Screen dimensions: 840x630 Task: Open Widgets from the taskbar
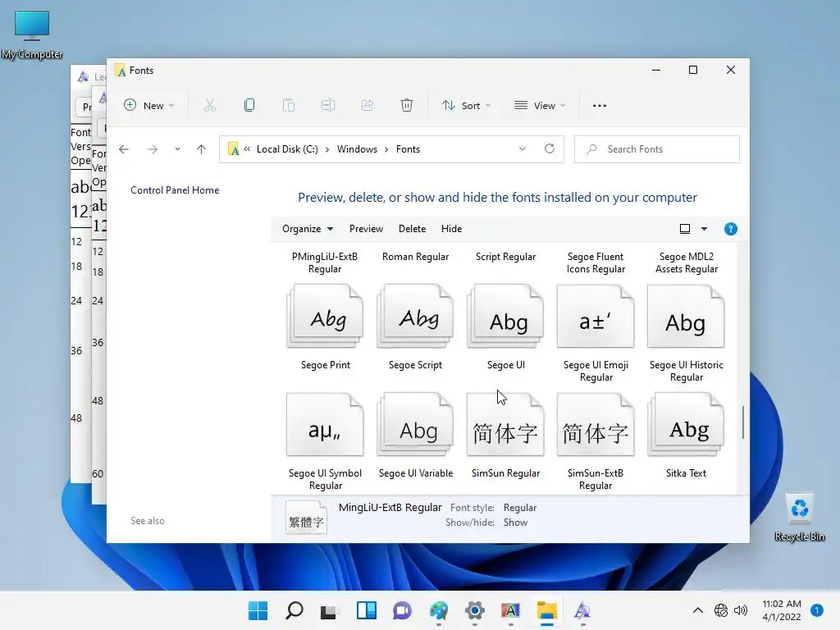(x=367, y=610)
